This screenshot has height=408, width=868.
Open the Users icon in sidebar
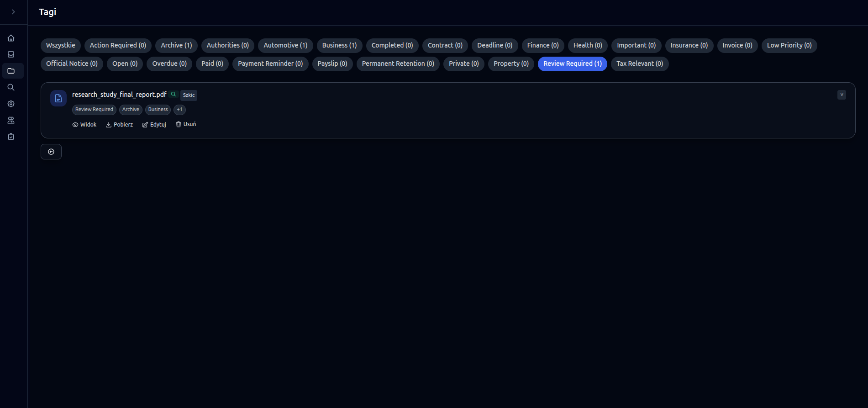point(11,120)
